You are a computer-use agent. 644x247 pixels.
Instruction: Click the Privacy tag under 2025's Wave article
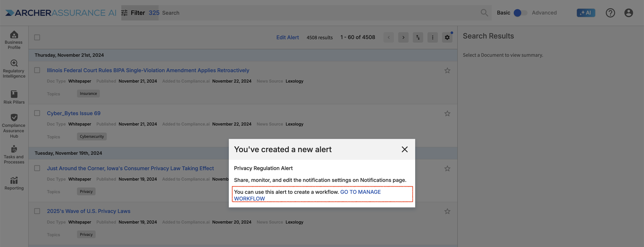click(x=86, y=235)
